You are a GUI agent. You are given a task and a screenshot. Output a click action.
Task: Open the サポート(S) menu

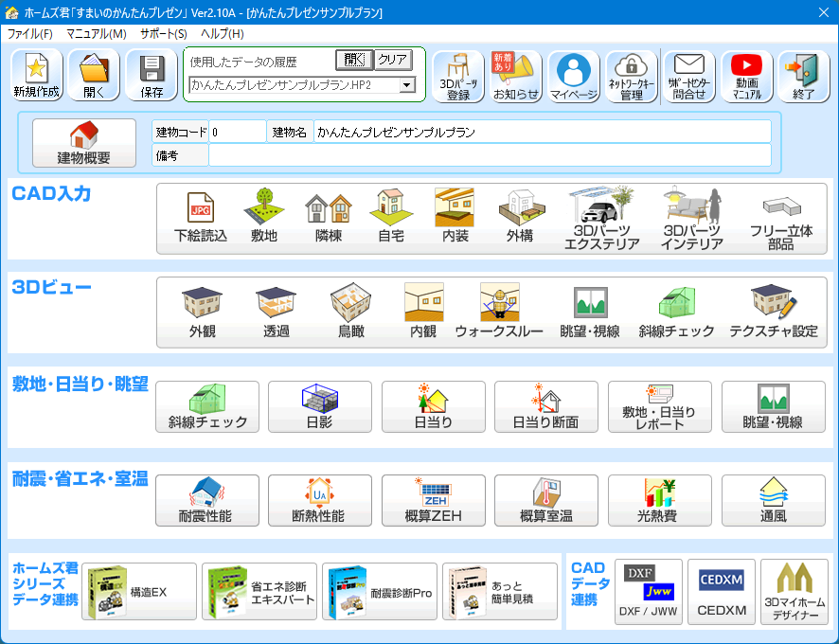click(163, 33)
